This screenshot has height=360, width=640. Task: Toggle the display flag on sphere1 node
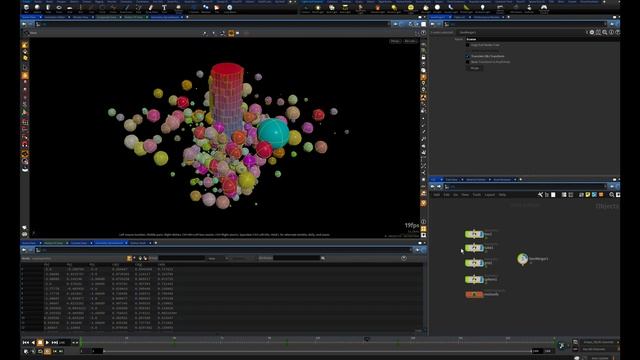click(481, 280)
